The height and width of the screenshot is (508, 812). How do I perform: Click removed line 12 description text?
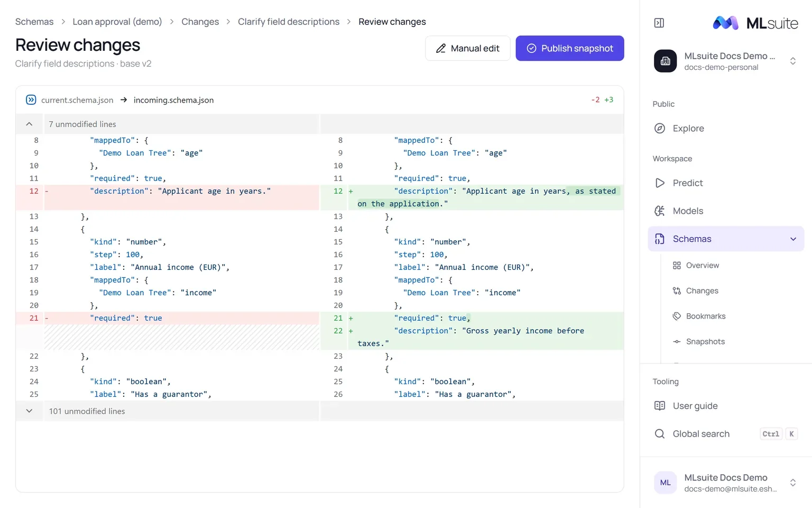180,191
